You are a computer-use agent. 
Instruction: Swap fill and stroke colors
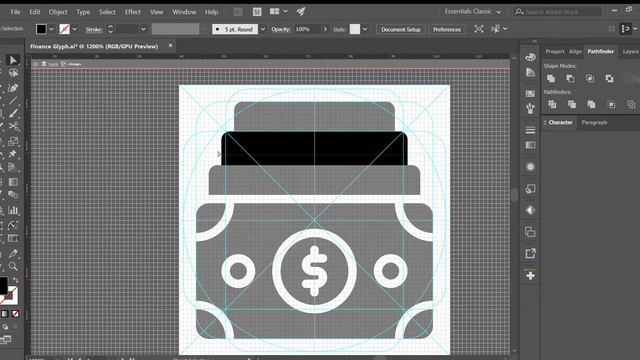coord(15,280)
